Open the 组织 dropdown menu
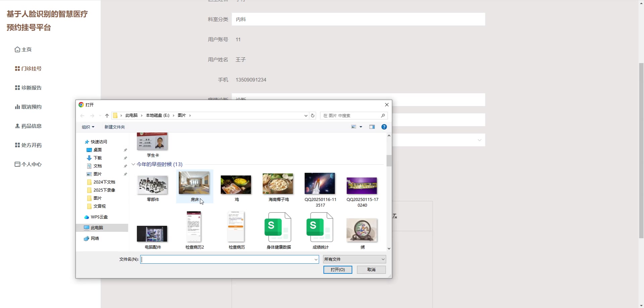Image resolution: width=644 pixels, height=308 pixels. click(x=88, y=127)
